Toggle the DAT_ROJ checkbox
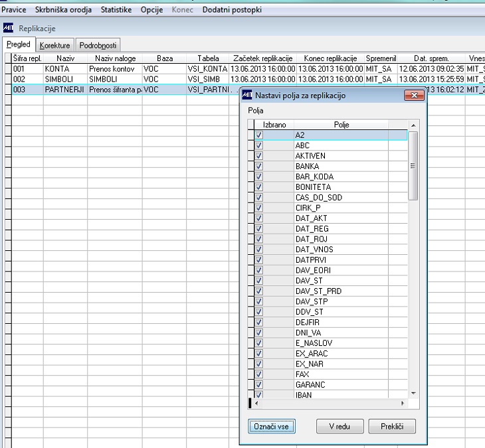Viewport: 485px width, 448px height. coord(259,239)
